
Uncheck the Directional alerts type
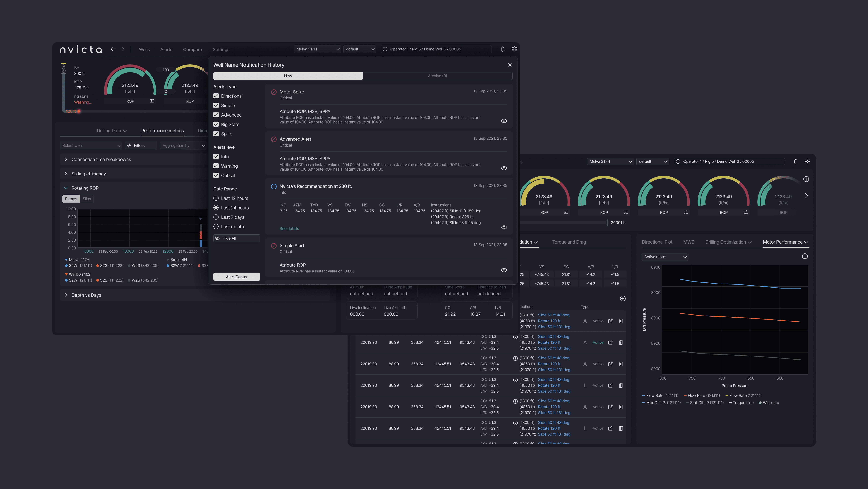point(216,96)
